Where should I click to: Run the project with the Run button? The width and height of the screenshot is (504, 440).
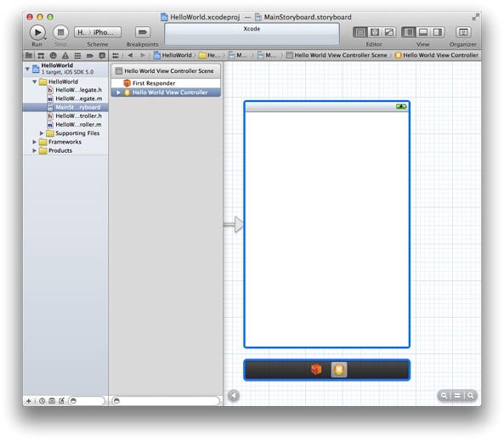point(37,32)
